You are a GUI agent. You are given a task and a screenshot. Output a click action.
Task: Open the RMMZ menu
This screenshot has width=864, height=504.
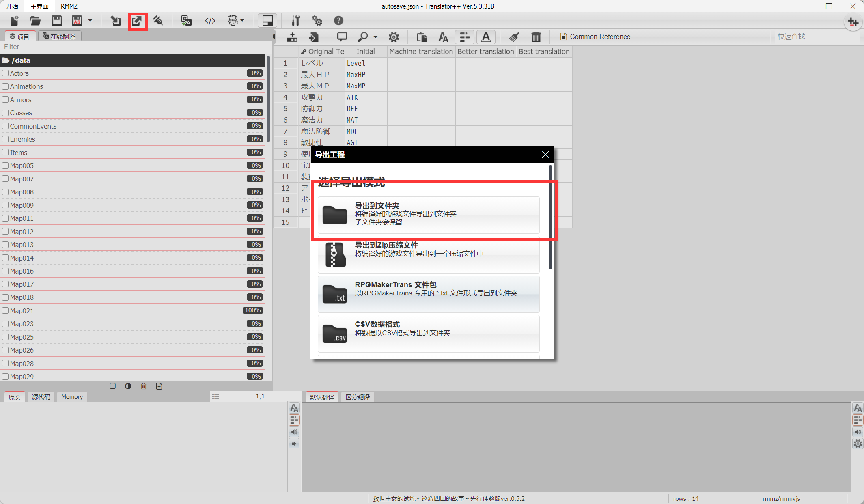[x=69, y=6]
